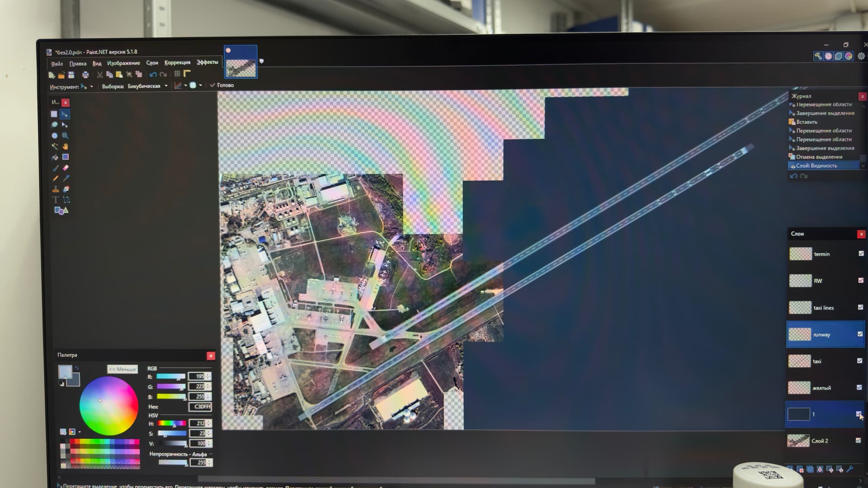The width and height of the screenshot is (868, 488).
Task: Select the Eraser tool
Action: coord(66,168)
